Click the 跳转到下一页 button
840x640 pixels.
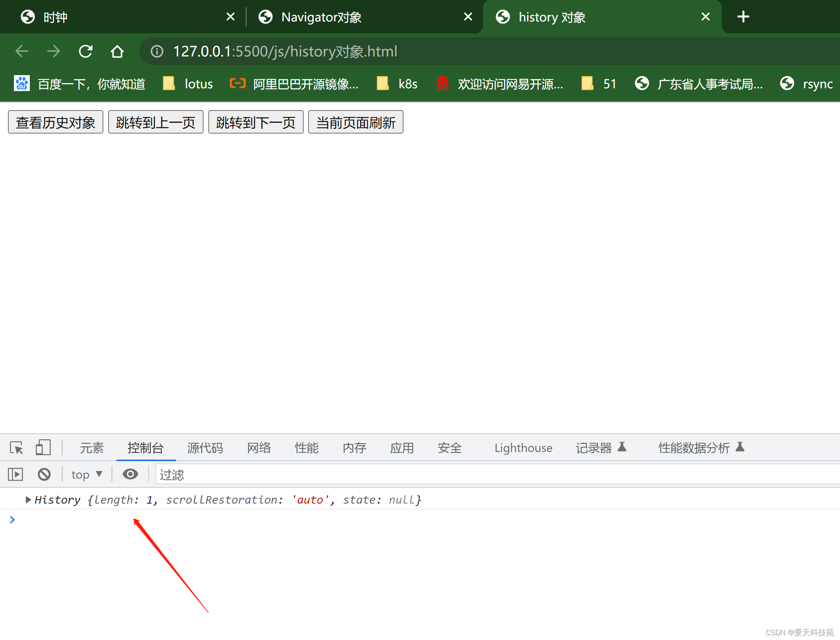(256, 122)
